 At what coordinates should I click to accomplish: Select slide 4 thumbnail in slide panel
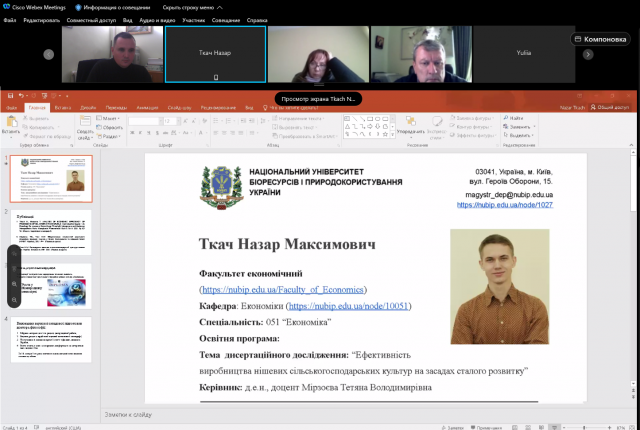[51, 339]
